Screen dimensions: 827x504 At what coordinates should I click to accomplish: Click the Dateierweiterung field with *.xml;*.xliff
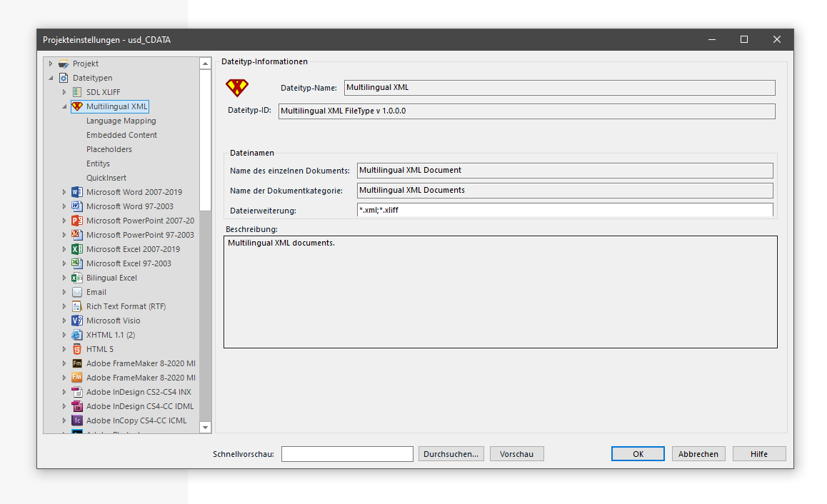[565, 210]
